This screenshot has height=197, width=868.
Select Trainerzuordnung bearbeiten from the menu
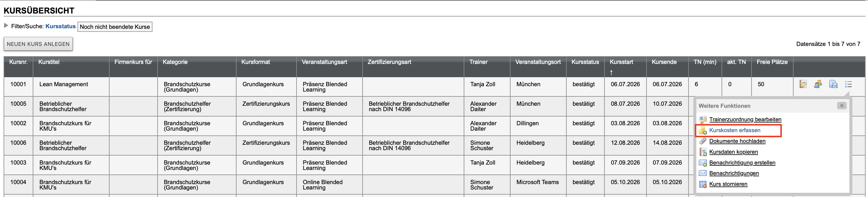[x=745, y=120]
